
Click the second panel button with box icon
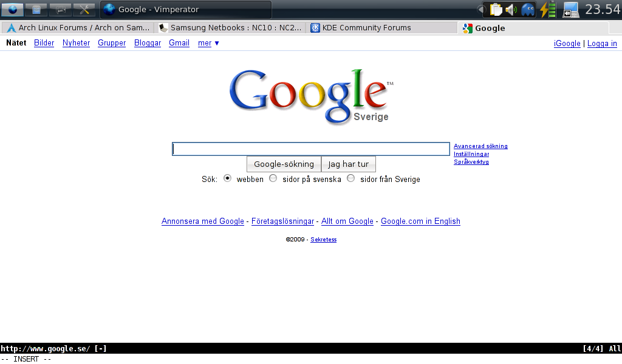pos(36,9)
